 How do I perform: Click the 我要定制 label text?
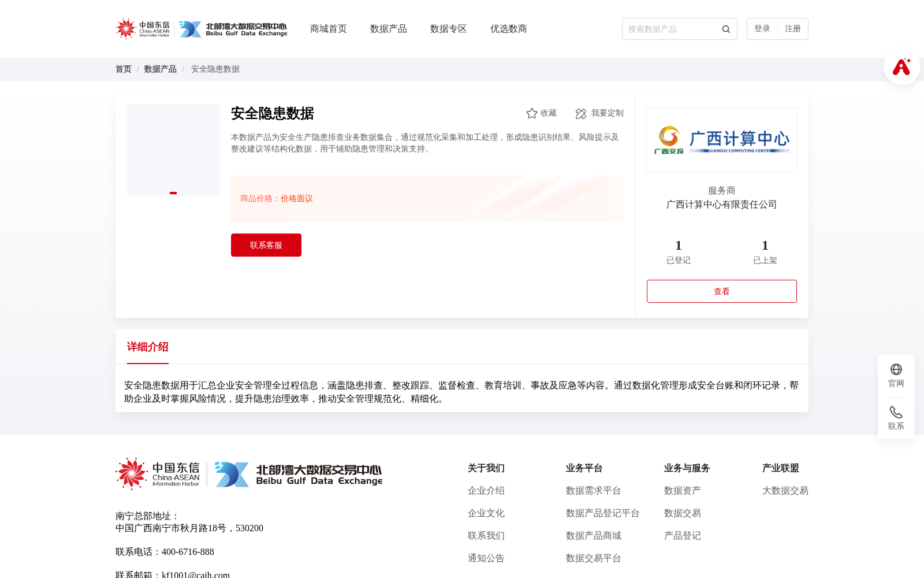(x=608, y=113)
